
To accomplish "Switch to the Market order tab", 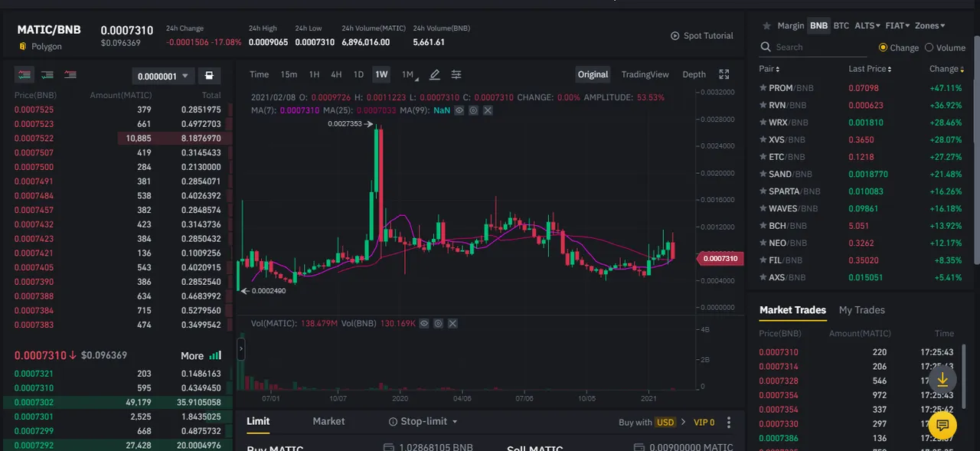I will (x=328, y=421).
